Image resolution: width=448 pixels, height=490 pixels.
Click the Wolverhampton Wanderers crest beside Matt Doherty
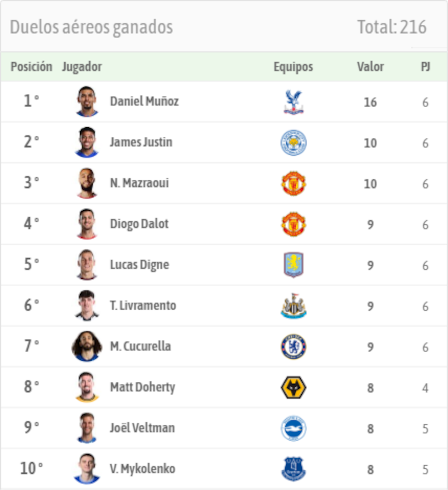pyautogui.click(x=294, y=387)
